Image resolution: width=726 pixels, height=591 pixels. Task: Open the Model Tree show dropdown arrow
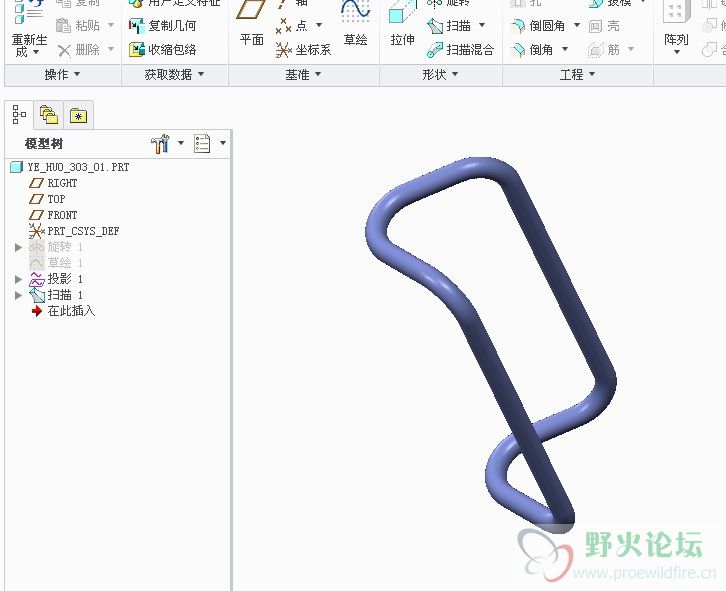[223, 143]
